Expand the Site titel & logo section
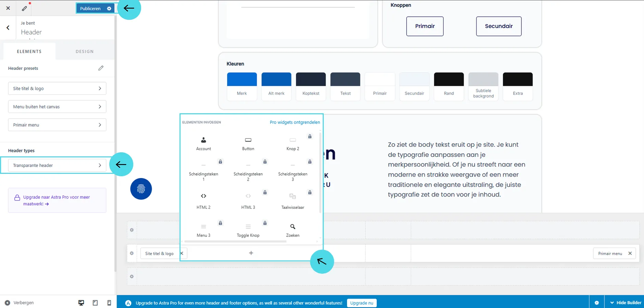The image size is (644, 308). [x=57, y=88]
